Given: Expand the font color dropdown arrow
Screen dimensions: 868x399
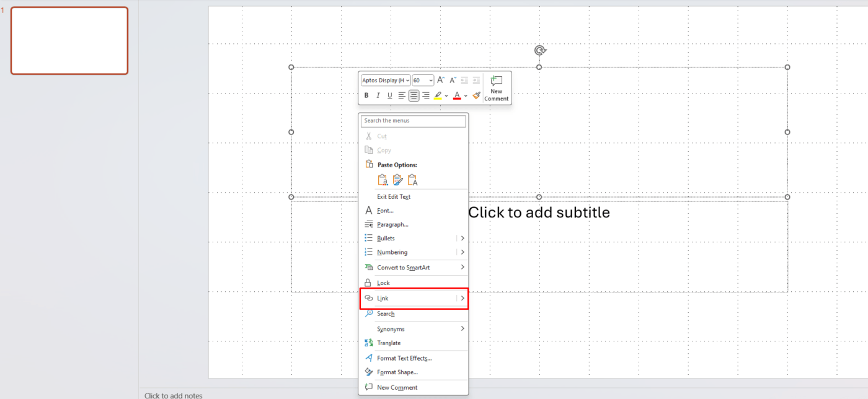Looking at the screenshot, I should (466, 95).
